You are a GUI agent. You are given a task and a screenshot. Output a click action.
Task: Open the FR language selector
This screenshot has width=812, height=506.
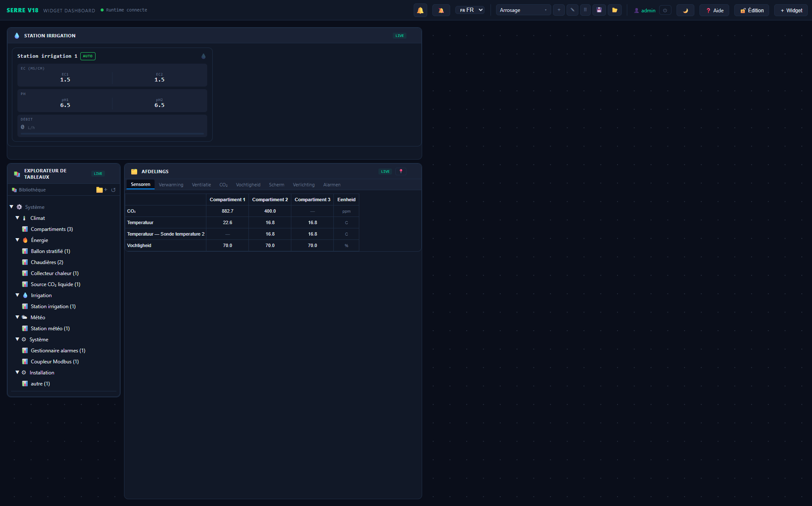point(470,10)
